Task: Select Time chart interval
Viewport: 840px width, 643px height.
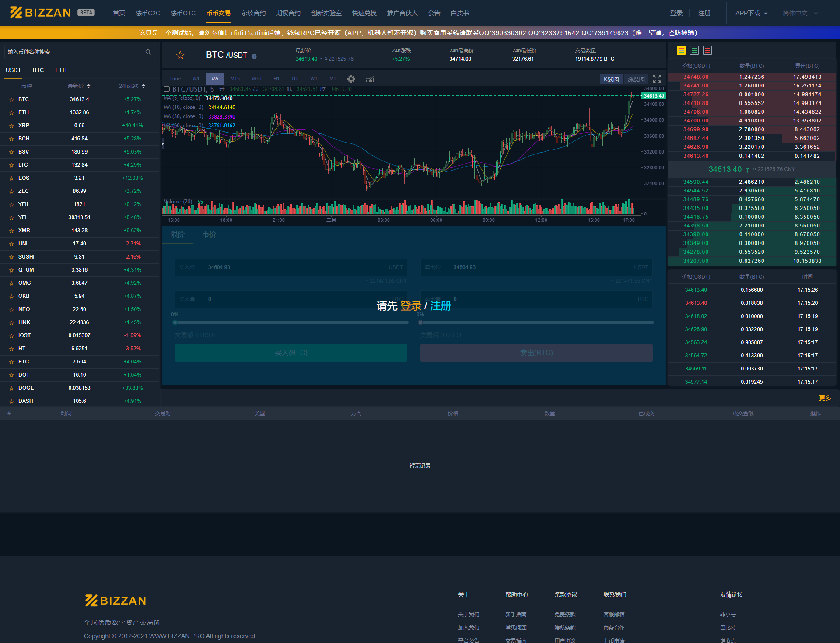Action: (x=175, y=79)
